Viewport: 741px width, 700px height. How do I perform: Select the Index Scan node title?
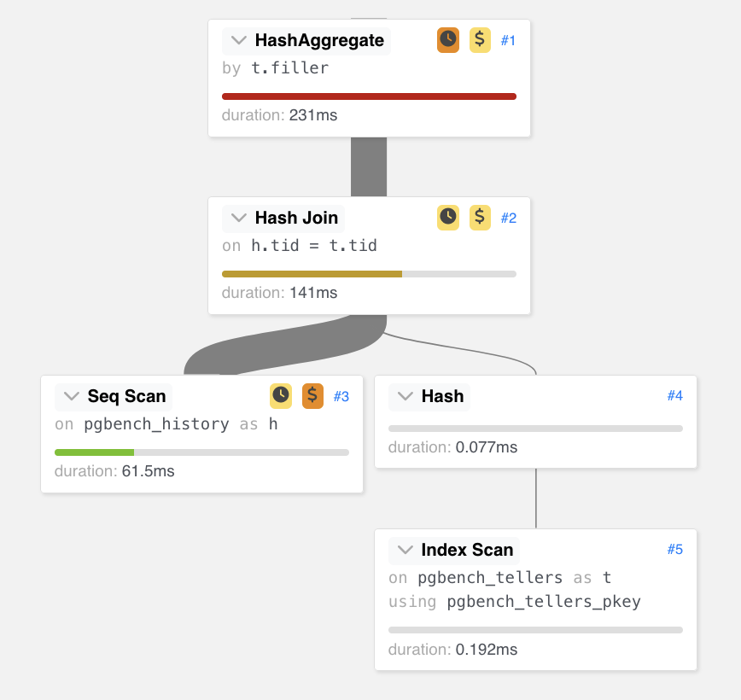(467, 550)
